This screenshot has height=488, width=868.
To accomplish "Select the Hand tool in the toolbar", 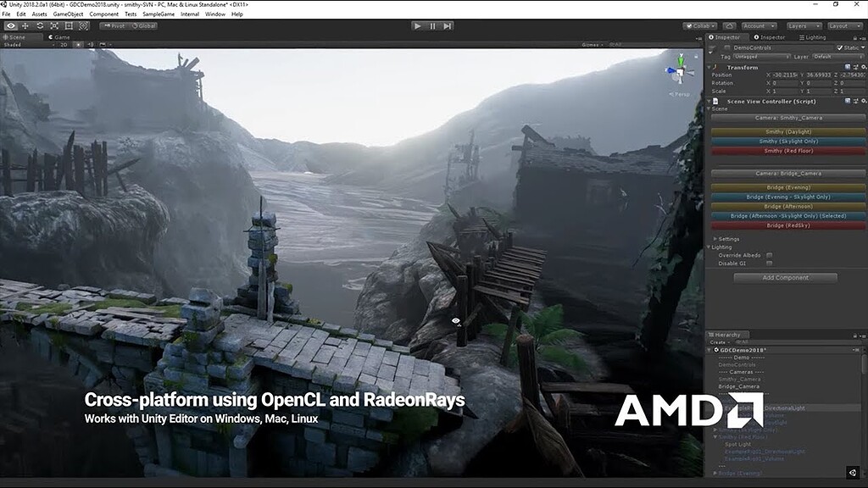I will tap(11, 26).
